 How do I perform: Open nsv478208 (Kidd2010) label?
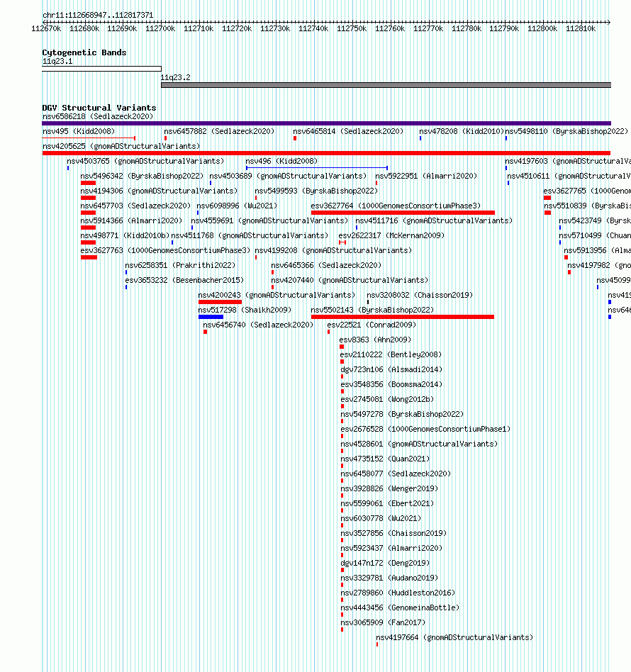[462, 132]
